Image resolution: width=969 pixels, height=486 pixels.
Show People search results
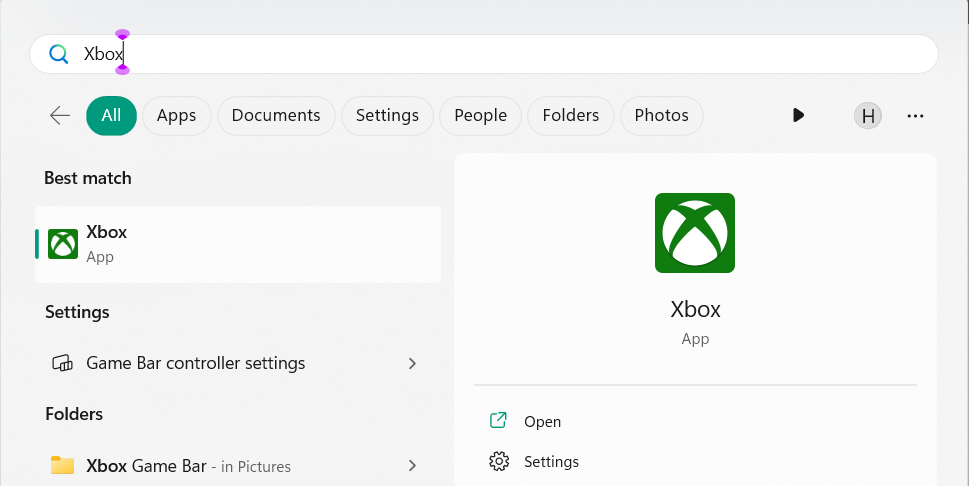[480, 116]
